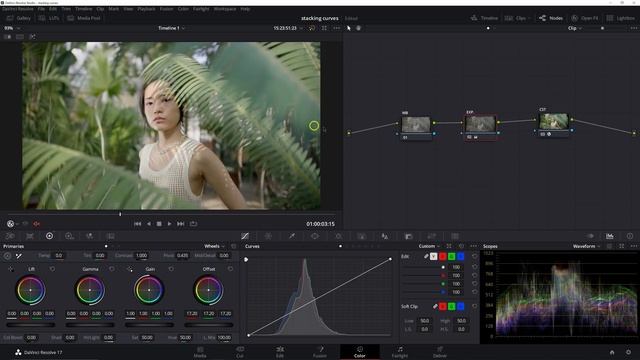This screenshot has height=360, width=640.
Task: Toggle luminance Y channel in curve Edit
Action: click(x=433, y=256)
